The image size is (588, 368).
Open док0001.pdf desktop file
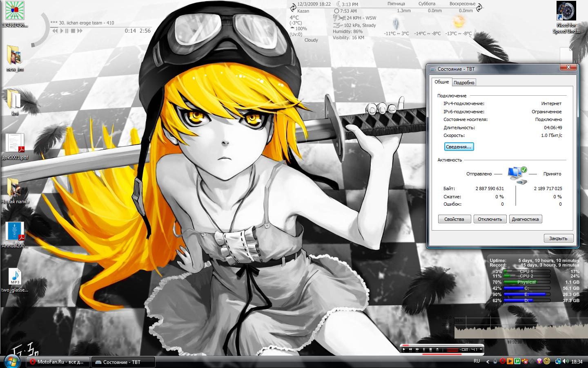(15, 146)
